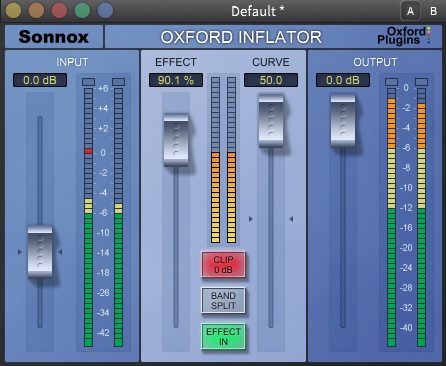Click the blue circle in title bar
The image size is (446, 366).
tap(105, 10)
